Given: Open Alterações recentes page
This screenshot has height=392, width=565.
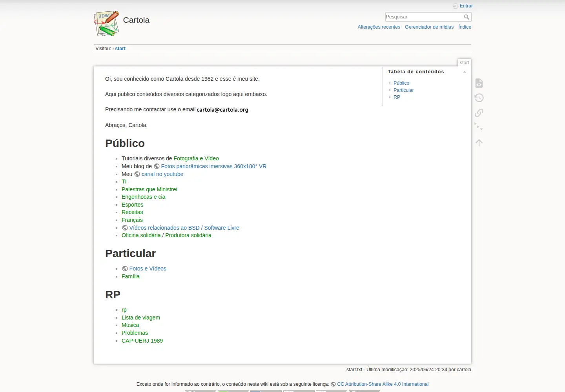Looking at the screenshot, I should tap(379, 27).
